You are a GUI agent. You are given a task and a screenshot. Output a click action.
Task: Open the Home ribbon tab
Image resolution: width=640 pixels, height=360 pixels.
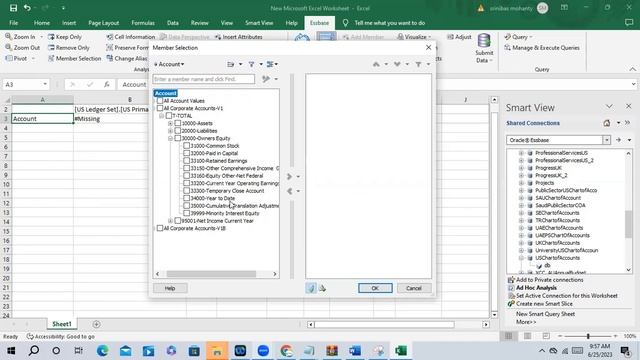pos(42,23)
